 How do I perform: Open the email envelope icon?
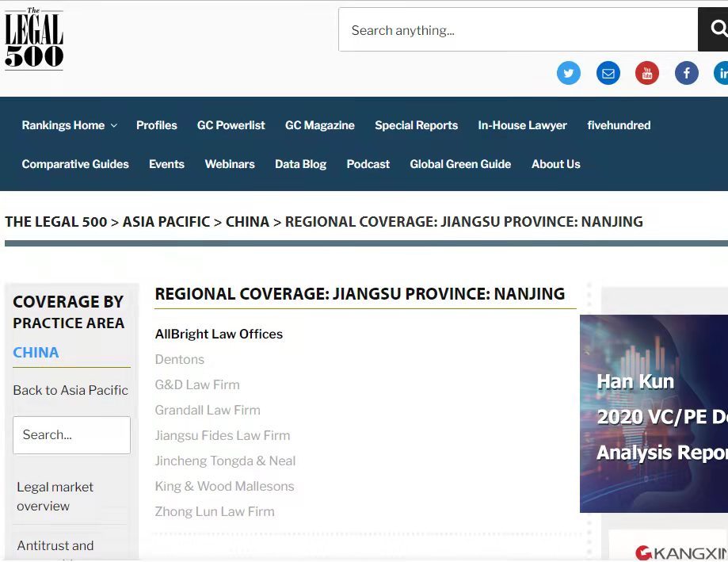pos(608,73)
